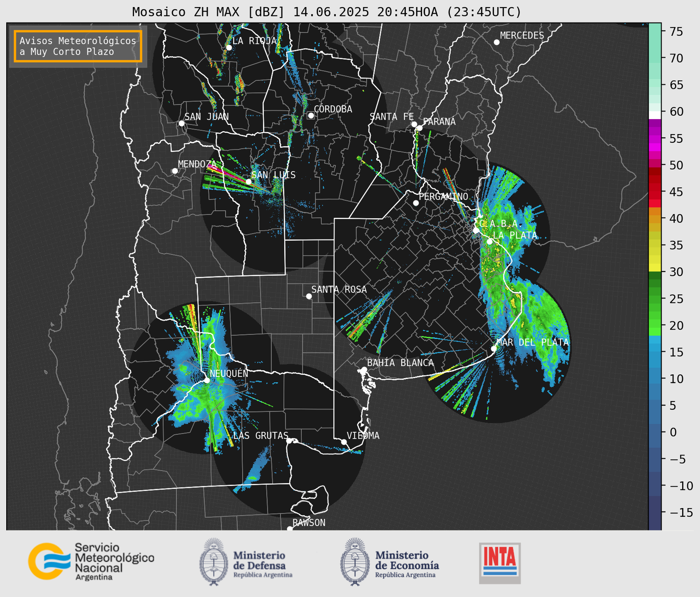Click the 'República Argentina' text under Defensa

[x=263, y=575]
